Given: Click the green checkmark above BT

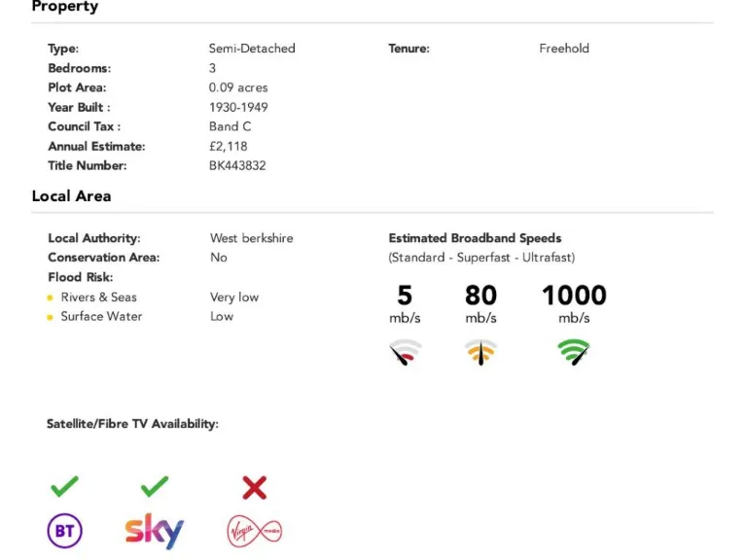Looking at the screenshot, I should 65,486.
